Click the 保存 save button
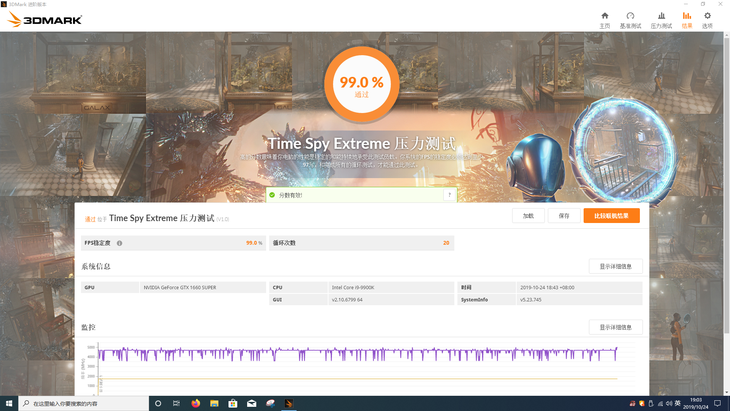 pyautogui.click(x=564, y=216)
